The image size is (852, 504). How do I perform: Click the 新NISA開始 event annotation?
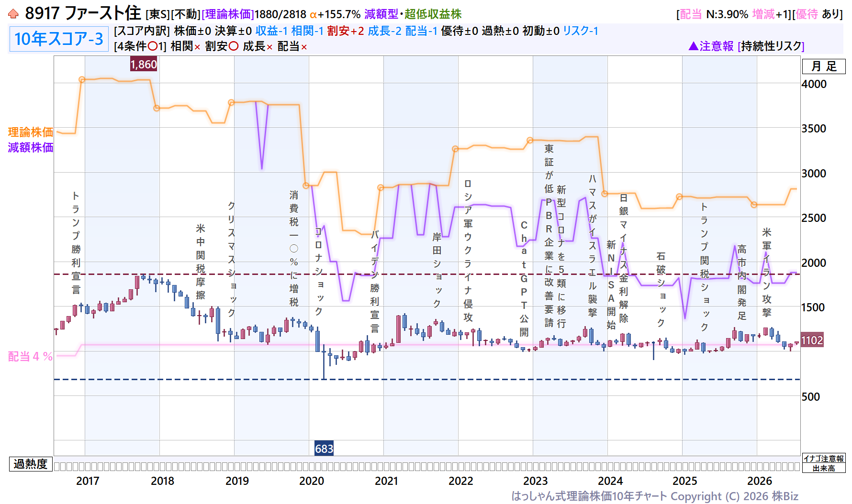pyautogui.click(x=611, y=285)
